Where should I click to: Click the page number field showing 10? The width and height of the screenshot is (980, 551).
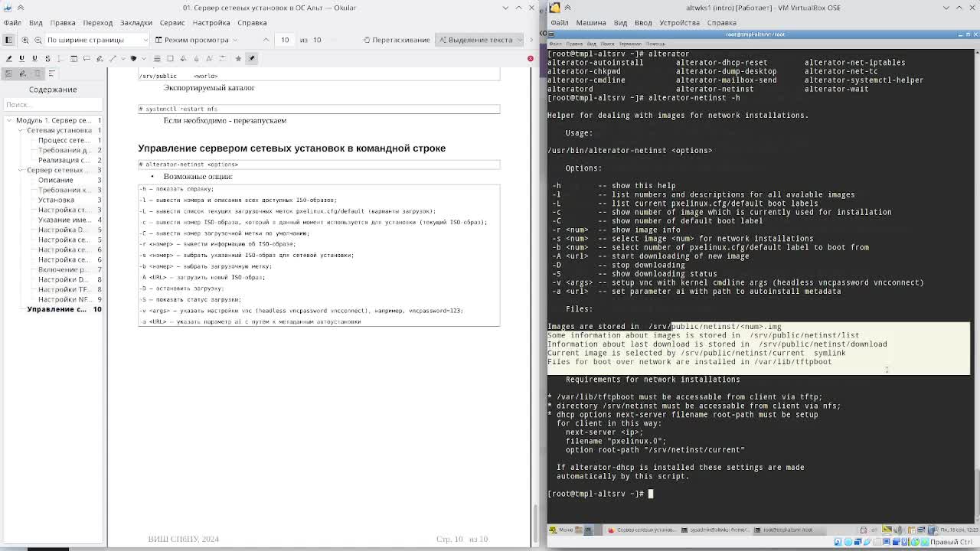point(286,40)
